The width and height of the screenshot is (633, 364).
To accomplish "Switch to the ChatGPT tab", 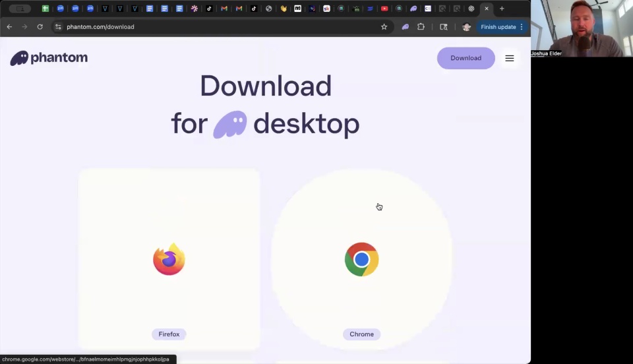I will pyautogui.click(x=471, y=9).
